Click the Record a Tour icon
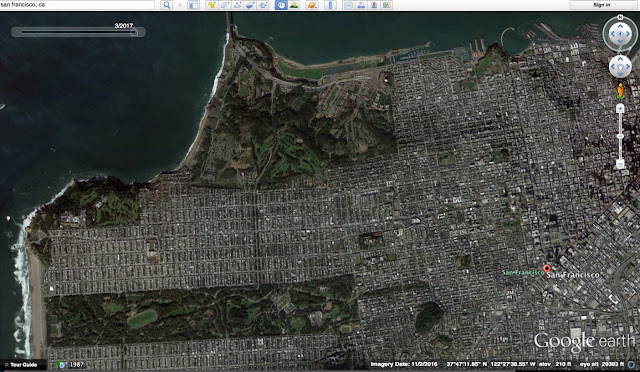Viewport: 640px width, 372px height. 264,5
